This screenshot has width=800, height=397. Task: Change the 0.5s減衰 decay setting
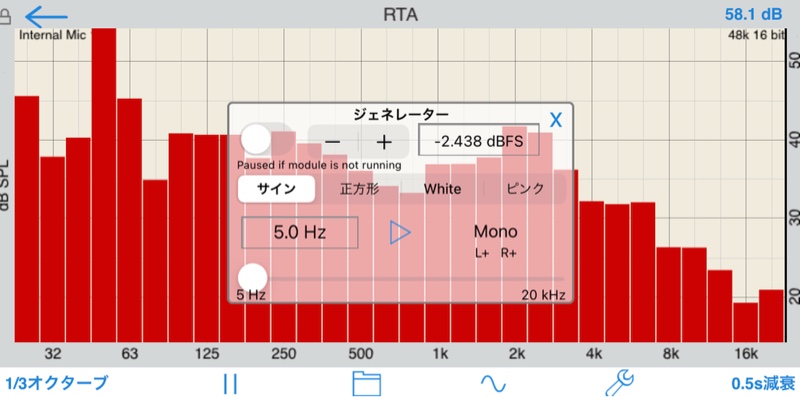[763, 383]
